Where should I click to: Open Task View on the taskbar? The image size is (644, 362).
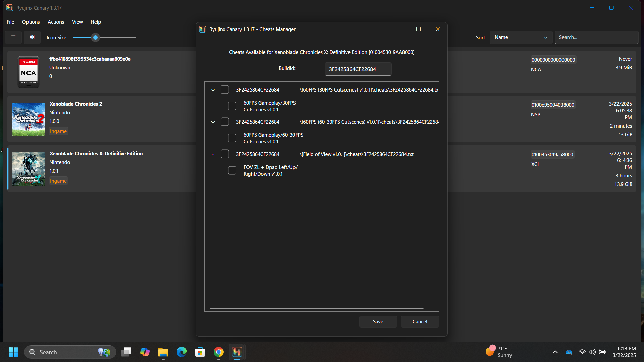[x=126, y=352]
